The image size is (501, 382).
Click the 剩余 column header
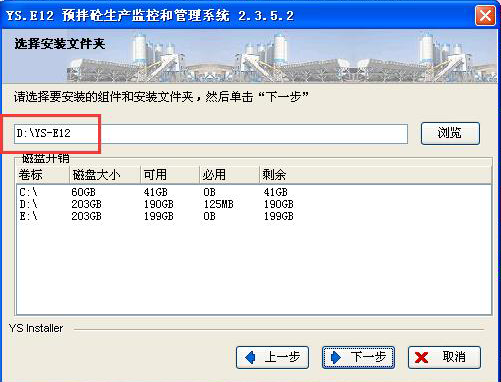(375, 175)
